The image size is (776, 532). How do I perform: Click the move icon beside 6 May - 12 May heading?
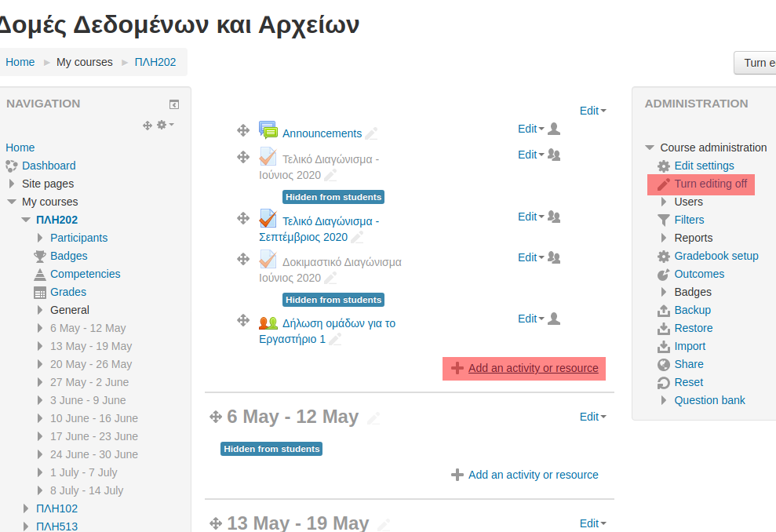coord(216,417)
